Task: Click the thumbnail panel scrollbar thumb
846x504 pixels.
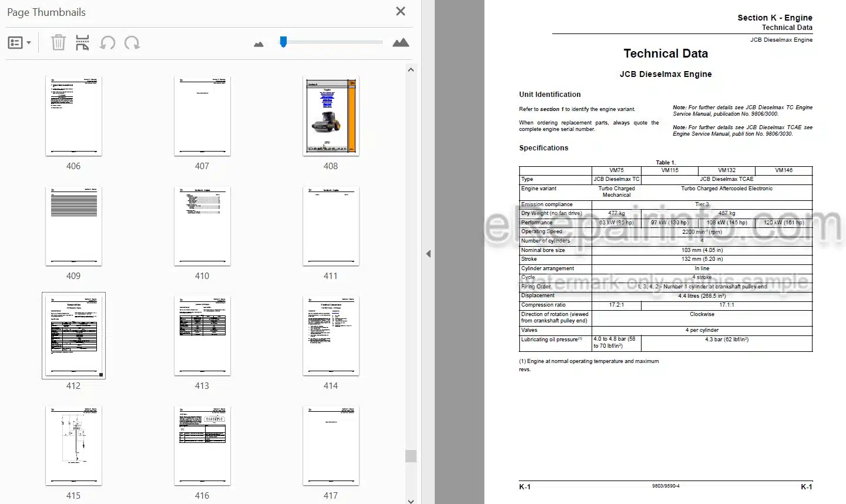Action: point(411,456)
